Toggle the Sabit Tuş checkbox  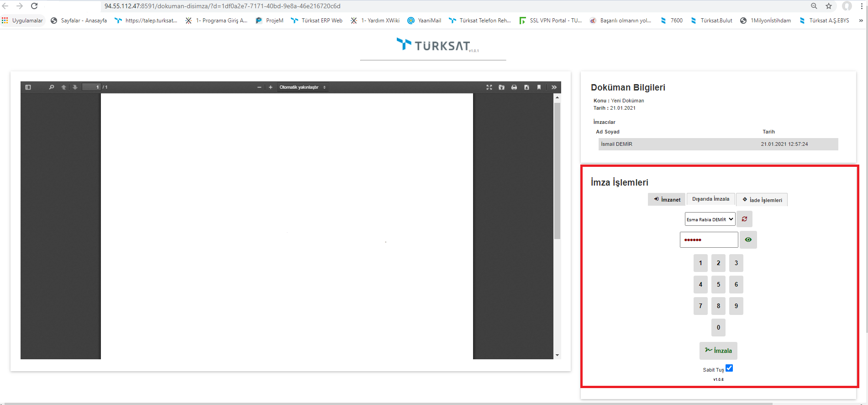(x=729, y=368)
